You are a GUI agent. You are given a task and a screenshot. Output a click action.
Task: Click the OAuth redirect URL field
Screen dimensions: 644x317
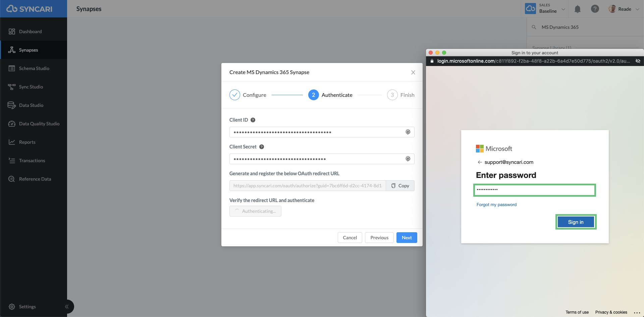coord(308,186)
